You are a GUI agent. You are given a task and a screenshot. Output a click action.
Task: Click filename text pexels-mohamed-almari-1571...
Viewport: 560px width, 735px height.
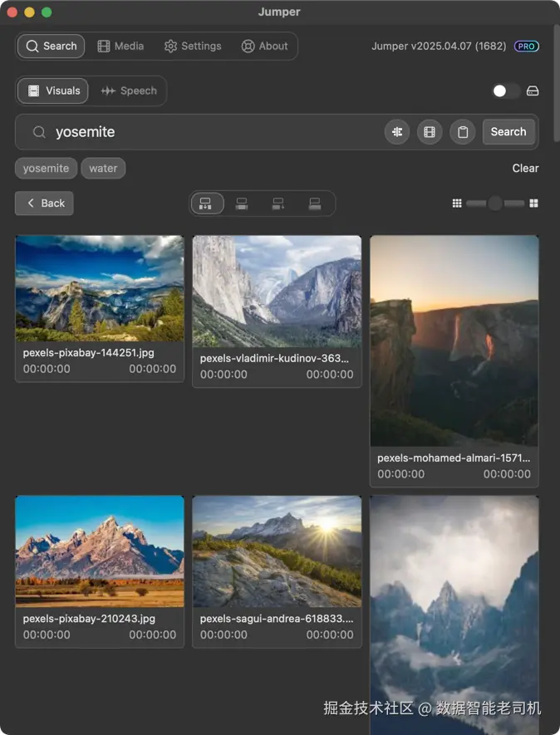point(454,458)
